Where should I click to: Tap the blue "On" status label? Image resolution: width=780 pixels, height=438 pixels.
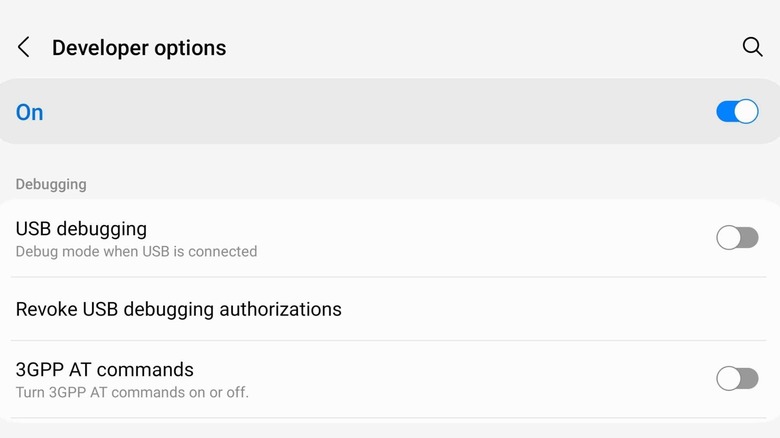[29, 112]
